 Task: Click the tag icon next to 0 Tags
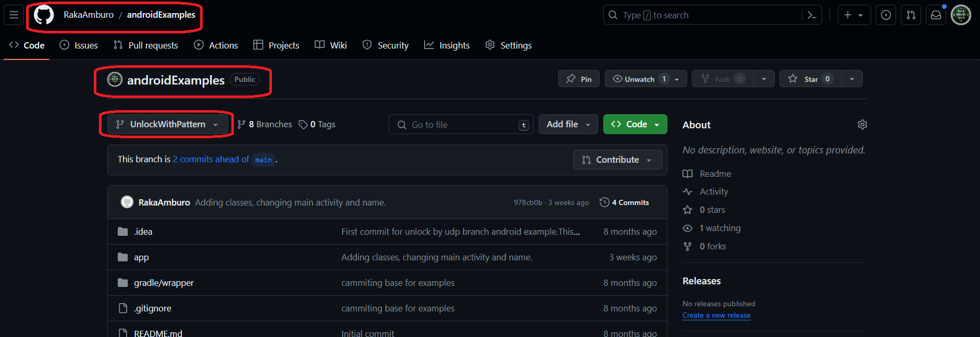(x=303, y=124)
